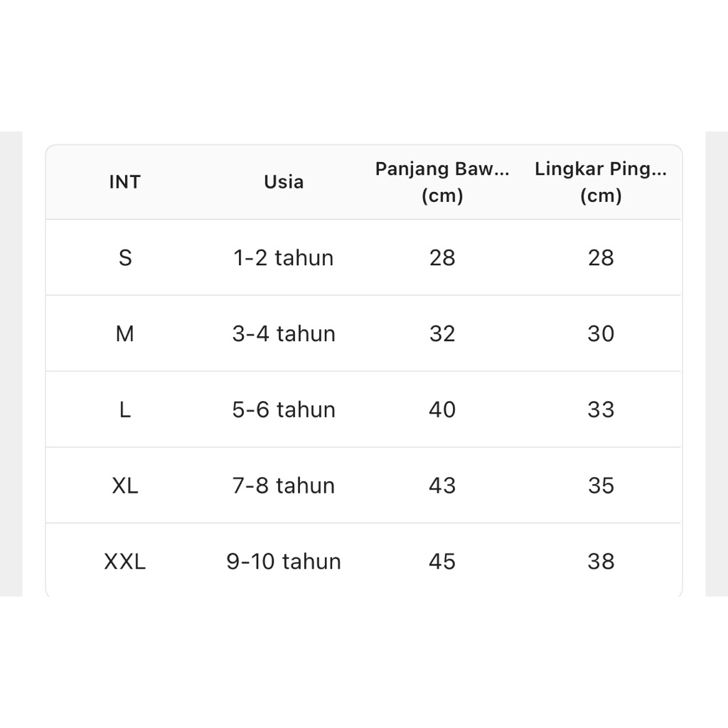Image resolution: width=728 pixels, height=728 pixels.
Task: Select the truncated Lingkar Ping... (cm) header
Action: (x=601, y=182)
